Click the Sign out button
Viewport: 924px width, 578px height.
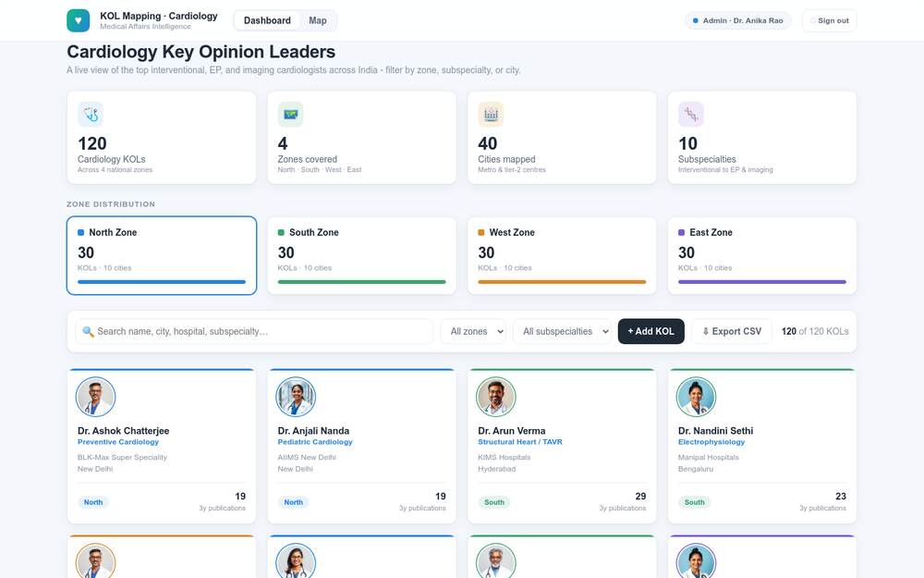(829, 20)
